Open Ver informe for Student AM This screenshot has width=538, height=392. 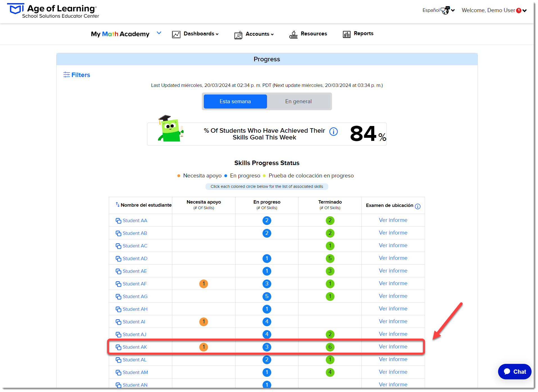coord(393,372)
